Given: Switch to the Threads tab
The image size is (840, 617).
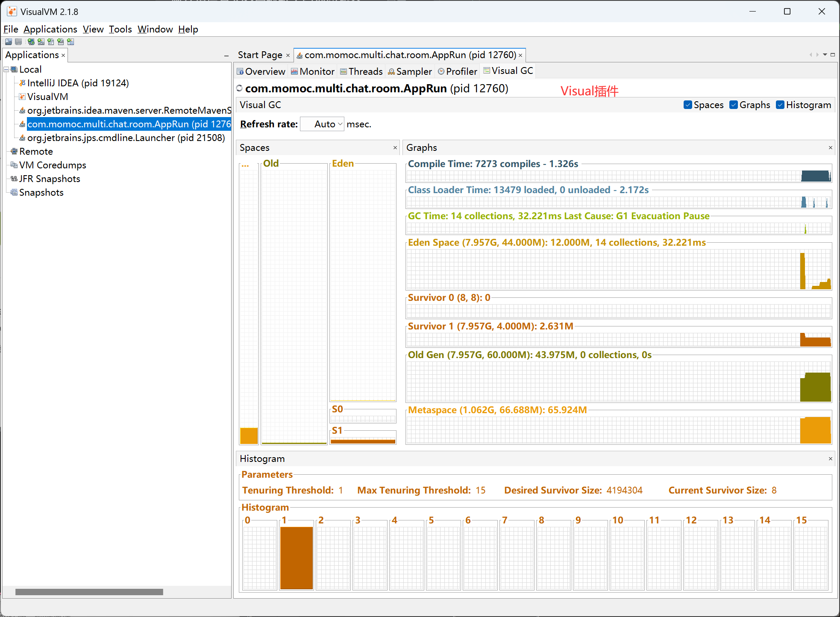Looking at the screenshot, I should 361,71.
